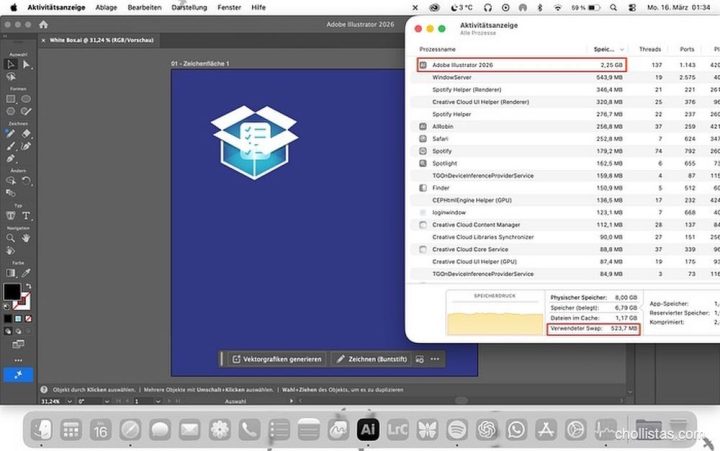Select the Direct Selection tool
This screenshot has height=451, width=720.
[x=27, y=64]
